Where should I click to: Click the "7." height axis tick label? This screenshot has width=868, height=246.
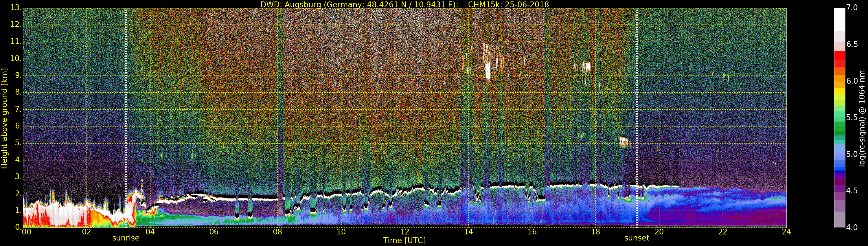point(18,109)
